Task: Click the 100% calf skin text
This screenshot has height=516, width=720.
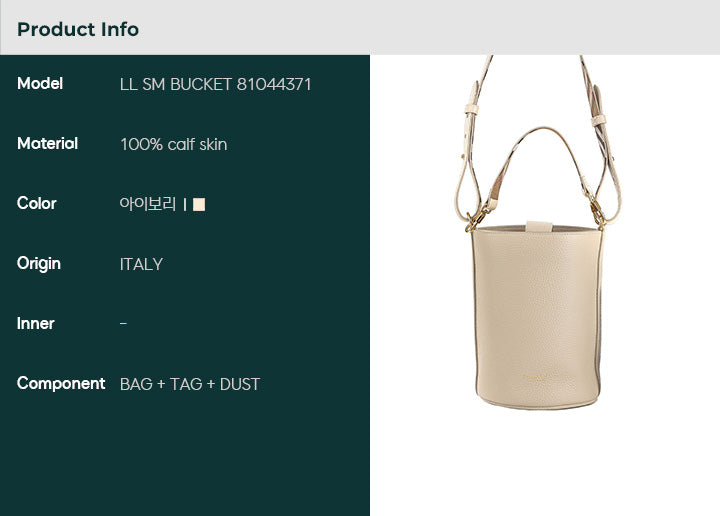Action: click(174, 145)
